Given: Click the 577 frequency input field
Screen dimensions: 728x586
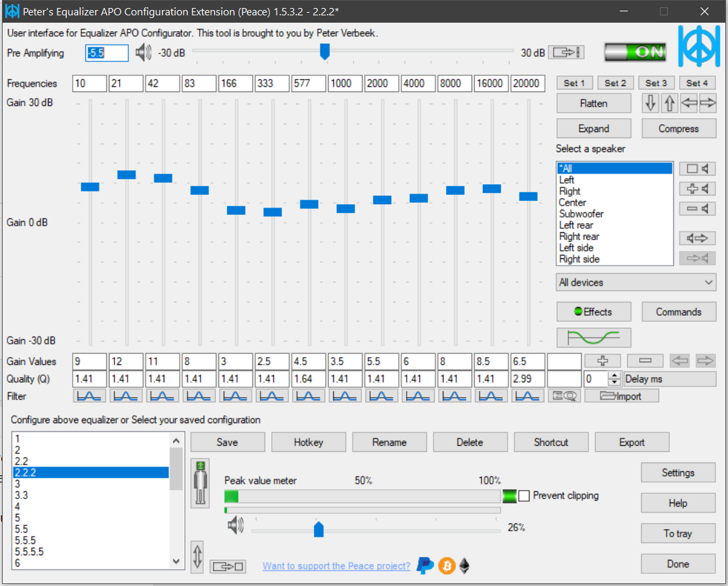Looking at the screenshot, I should (309, 83).
